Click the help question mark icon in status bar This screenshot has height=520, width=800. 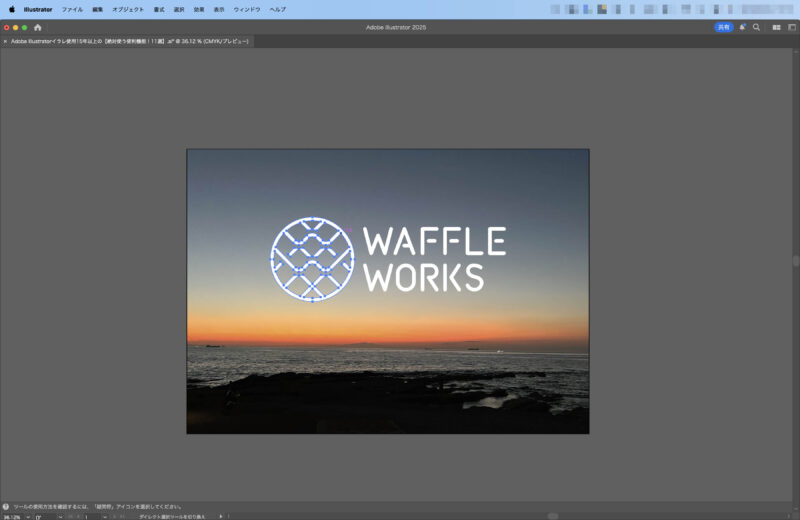tap(6, 507)
